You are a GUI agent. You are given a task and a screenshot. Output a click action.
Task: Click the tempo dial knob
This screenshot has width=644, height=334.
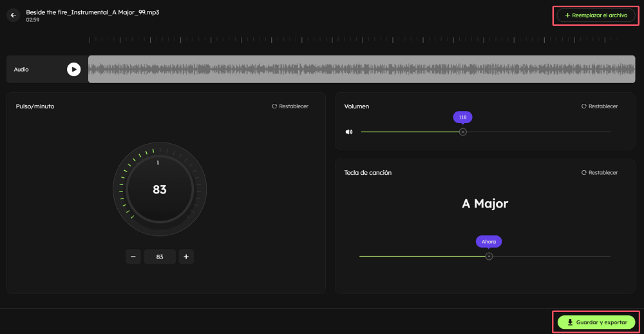point(160,189)
